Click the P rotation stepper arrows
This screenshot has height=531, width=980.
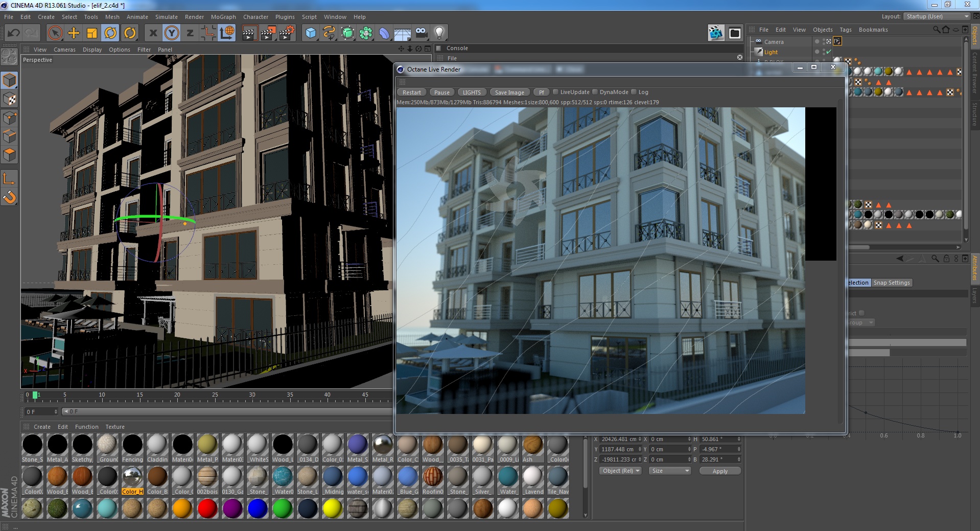click(x=739, y=449)
